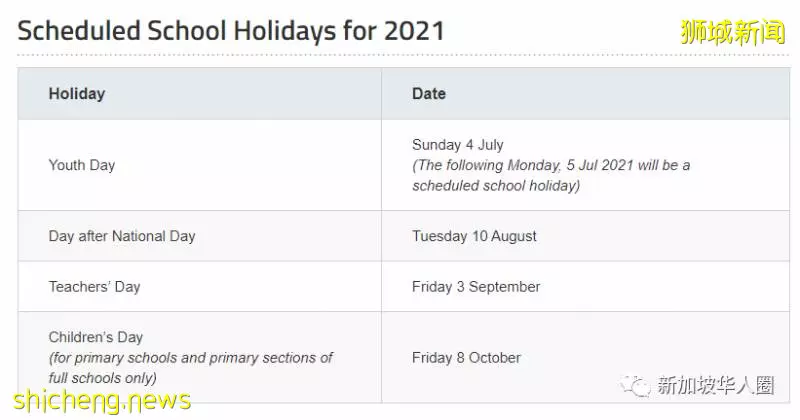Image resolution: width=800 pixels, height=420 pixels.
Task: Select the Friday 3 September date
Action: tap(476, 287)
